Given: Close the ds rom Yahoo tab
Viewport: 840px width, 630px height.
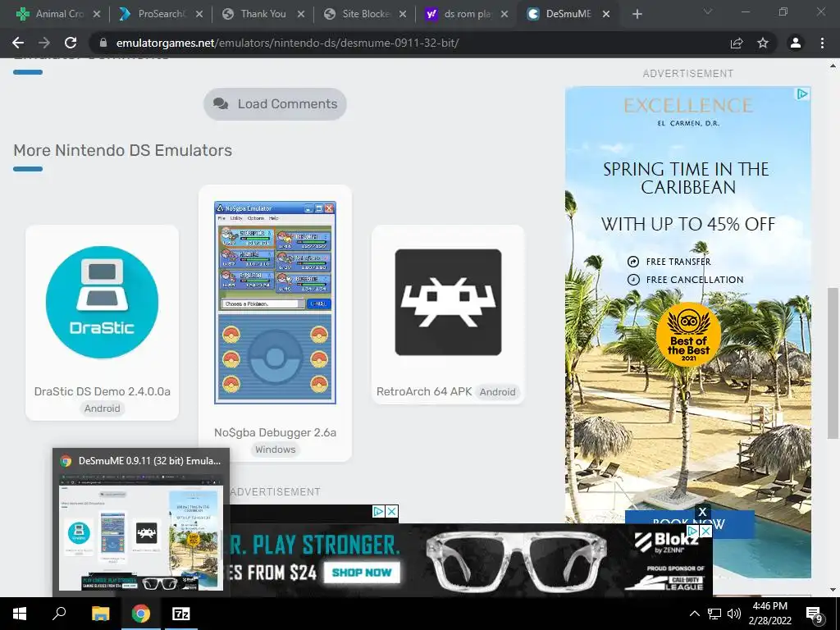Looking at the screenshot, I should click(x=504, y=15).
